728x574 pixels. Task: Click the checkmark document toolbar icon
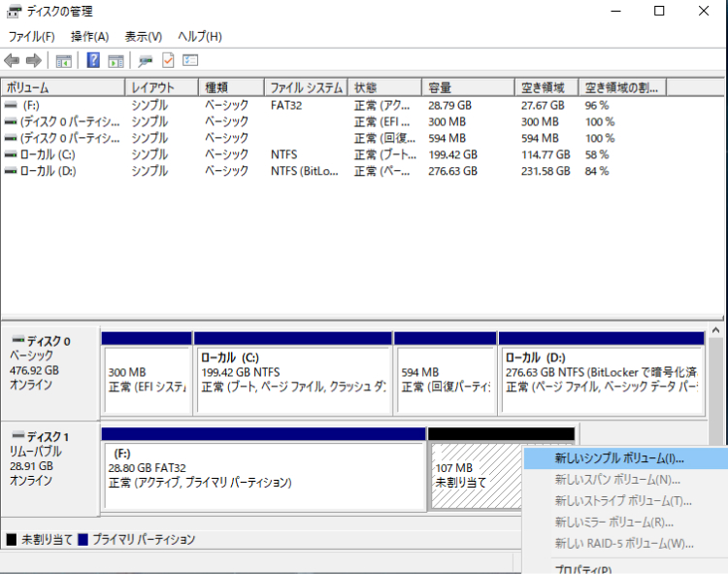[x=168, y=61]
